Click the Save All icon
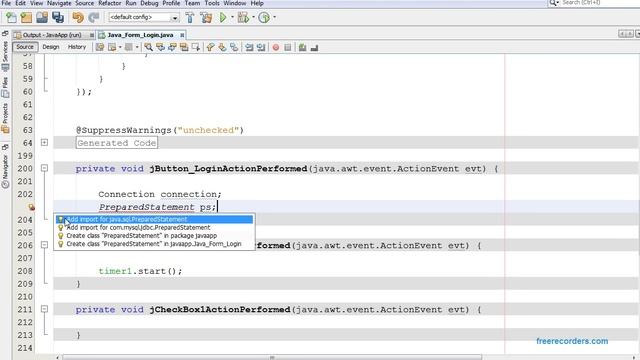Viewport: 640px width, 360px height. [58, 18]
